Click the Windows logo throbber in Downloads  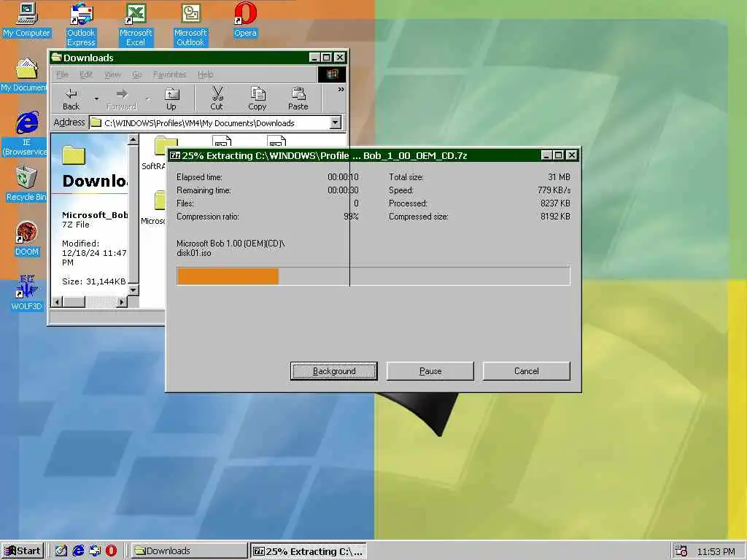pyautogui.click(x=332, y=74)
